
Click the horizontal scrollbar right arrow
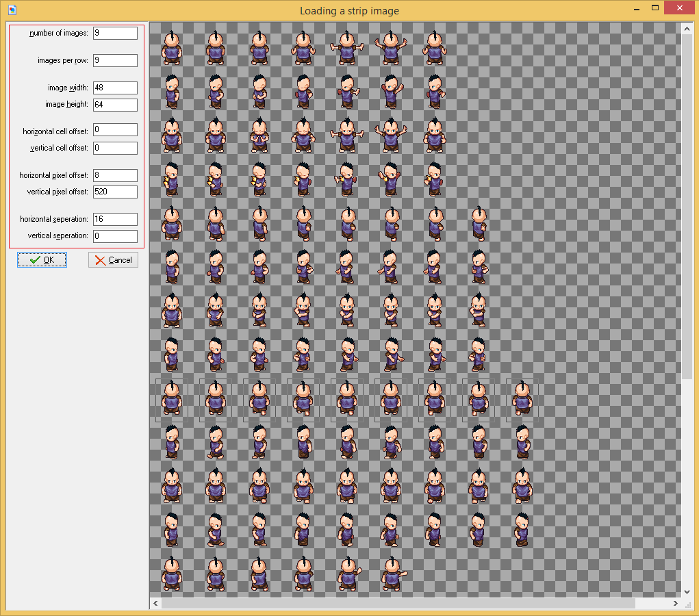(x=675, y=604)
